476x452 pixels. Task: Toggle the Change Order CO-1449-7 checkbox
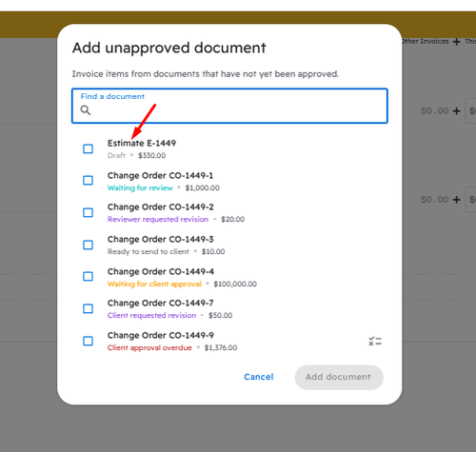point(88,308)
